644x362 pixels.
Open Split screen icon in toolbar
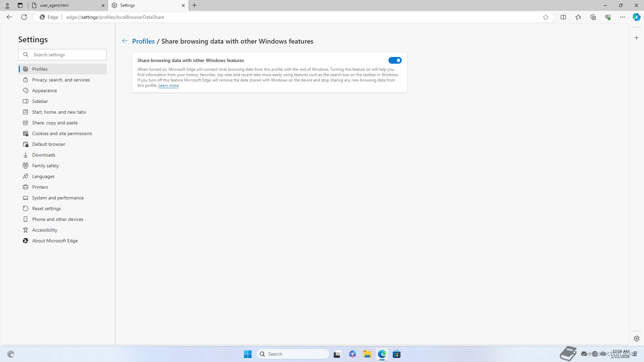[563, 17]
